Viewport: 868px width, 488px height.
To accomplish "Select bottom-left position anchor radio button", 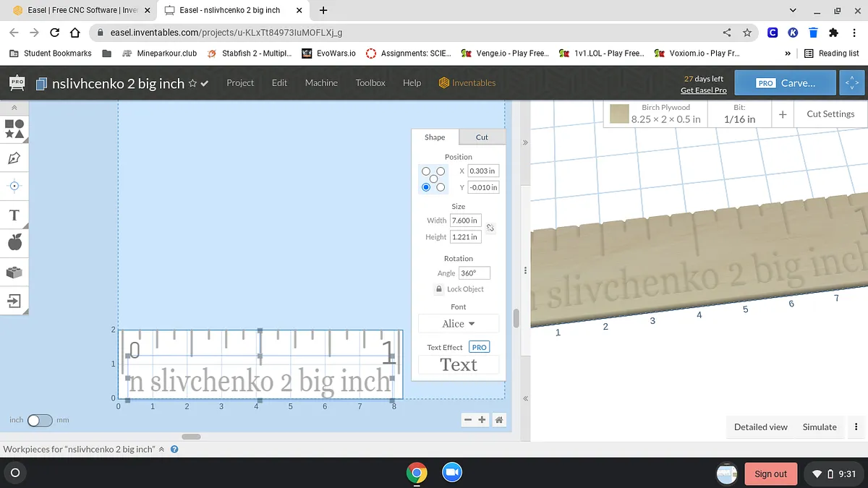I will [426, 187].
